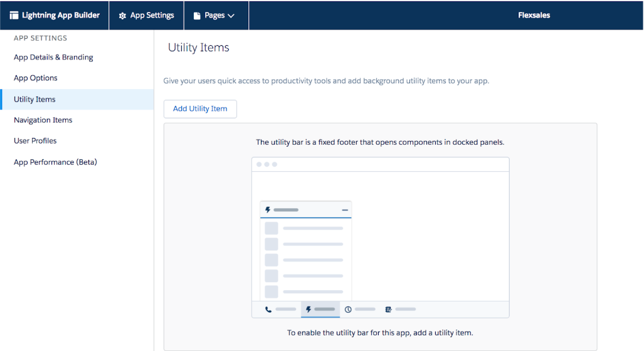The width and height of the screenshot is (644, 351).
Task: Click the Lightning App Builder logo icon
Action: (x=14, y=16)
